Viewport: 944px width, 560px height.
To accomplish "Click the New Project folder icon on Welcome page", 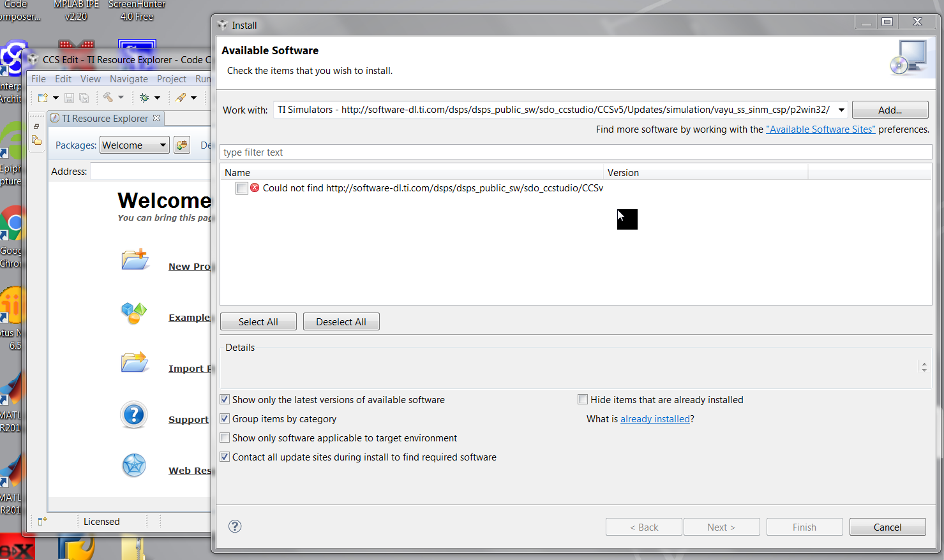I will [135, 260].
